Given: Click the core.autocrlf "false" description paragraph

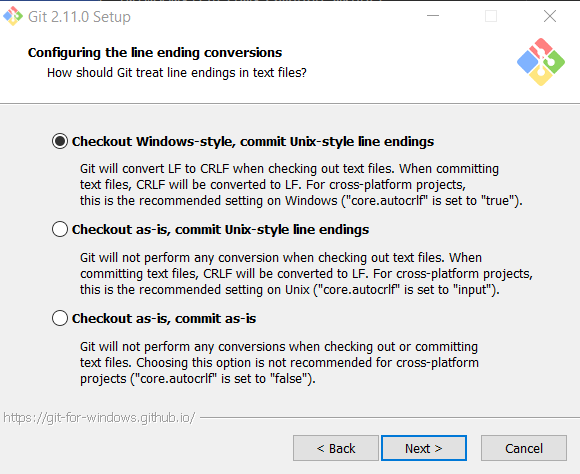Looking at the screenshot, I should point(279,363).
